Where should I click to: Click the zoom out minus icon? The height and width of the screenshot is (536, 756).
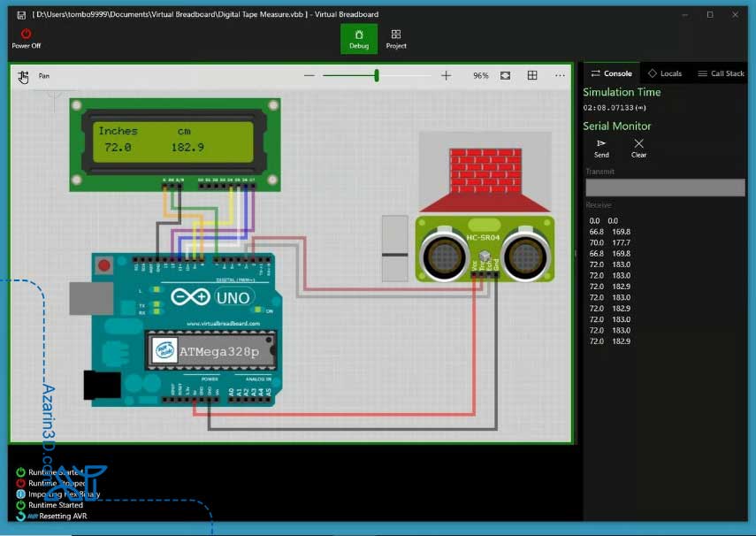pos(309,76)
